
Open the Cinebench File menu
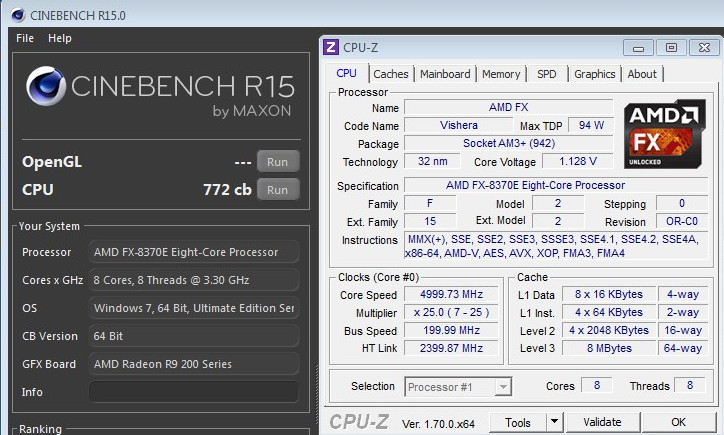[25, 38]
